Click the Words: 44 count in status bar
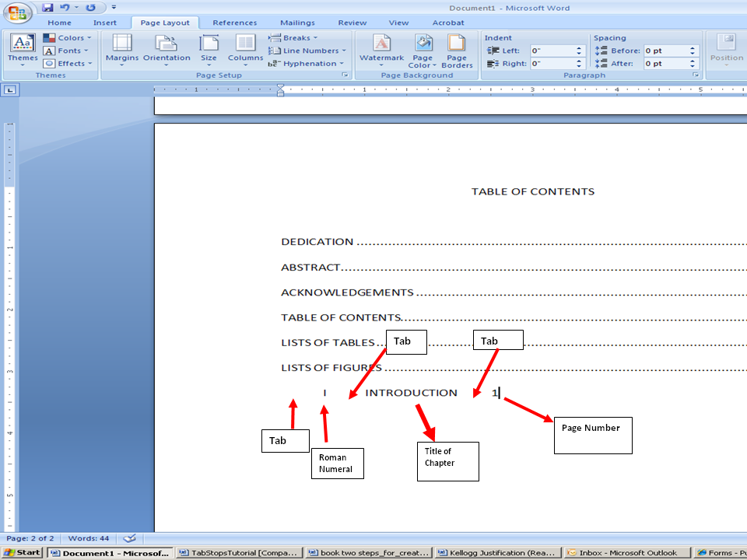Screen dimensions: 747x560 89,538
